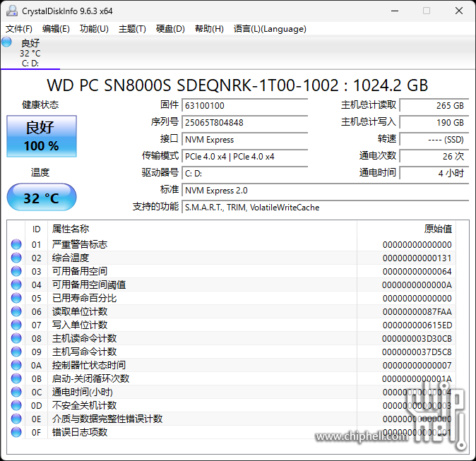
Task: Click the rotation rate value ---- (SSD)
Action: coord(434,140)
